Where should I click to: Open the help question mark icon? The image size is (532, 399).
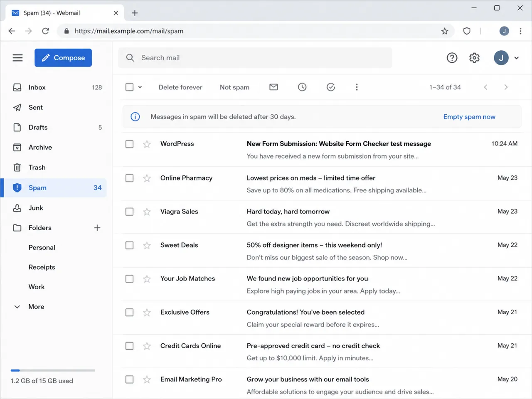tap(452, 58)
